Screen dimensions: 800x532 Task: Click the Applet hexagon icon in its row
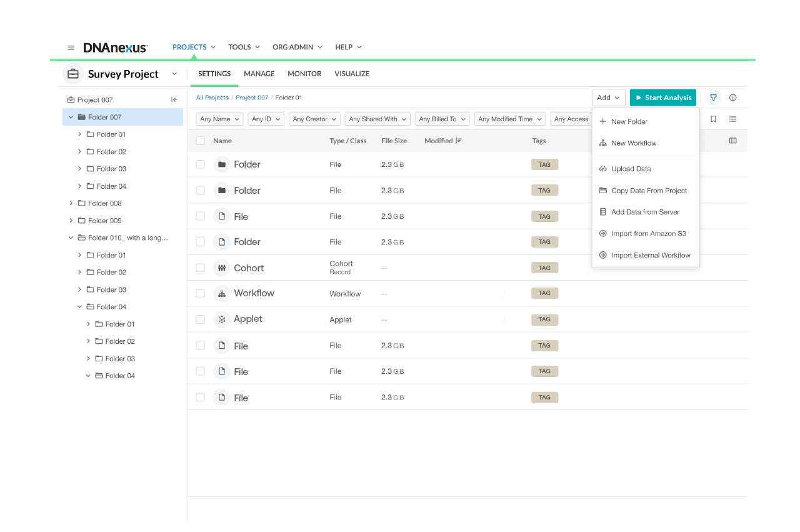222,319
